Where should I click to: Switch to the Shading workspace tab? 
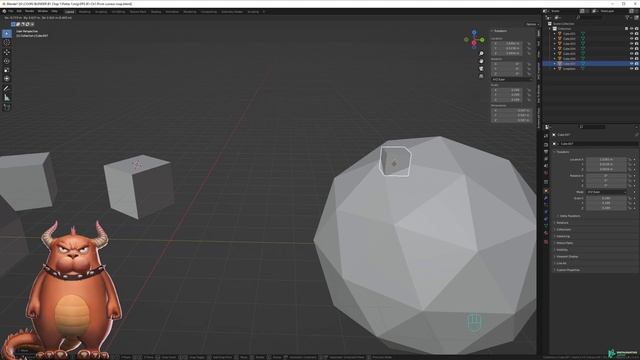(x=156, y=12)
